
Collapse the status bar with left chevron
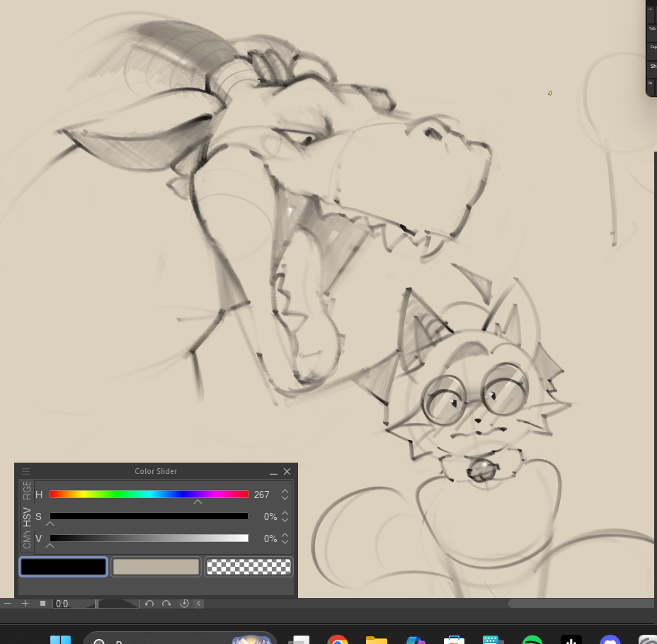(x=199, y=604)
